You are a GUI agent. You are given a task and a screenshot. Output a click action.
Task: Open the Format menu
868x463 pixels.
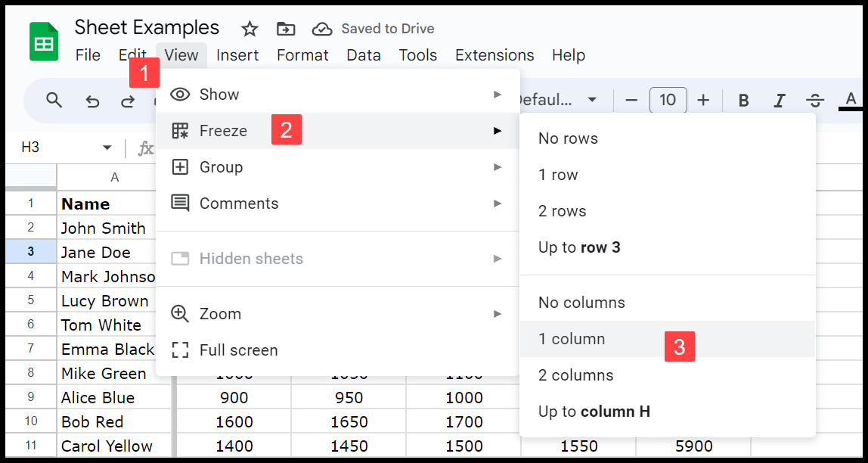coord(302,55)
